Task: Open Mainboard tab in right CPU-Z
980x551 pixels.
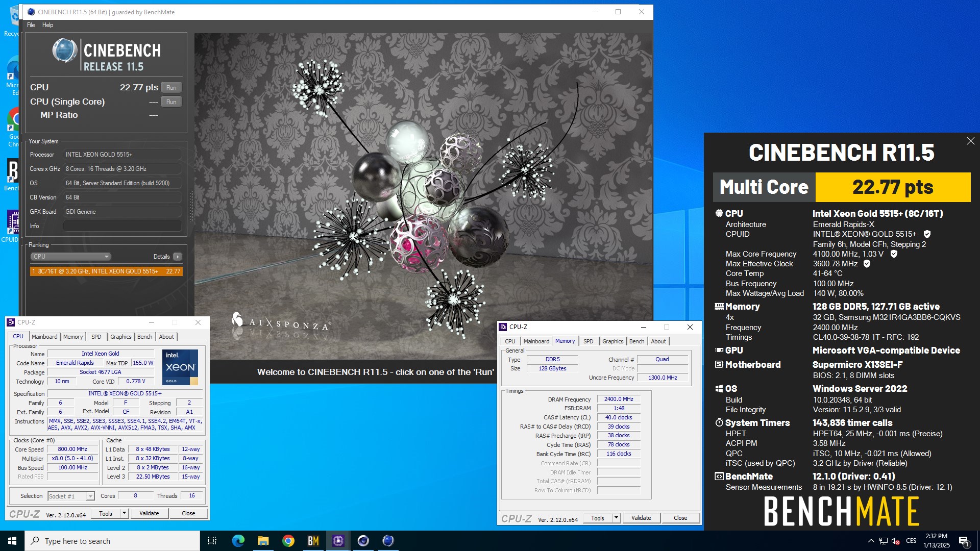Action: [536, 341]
